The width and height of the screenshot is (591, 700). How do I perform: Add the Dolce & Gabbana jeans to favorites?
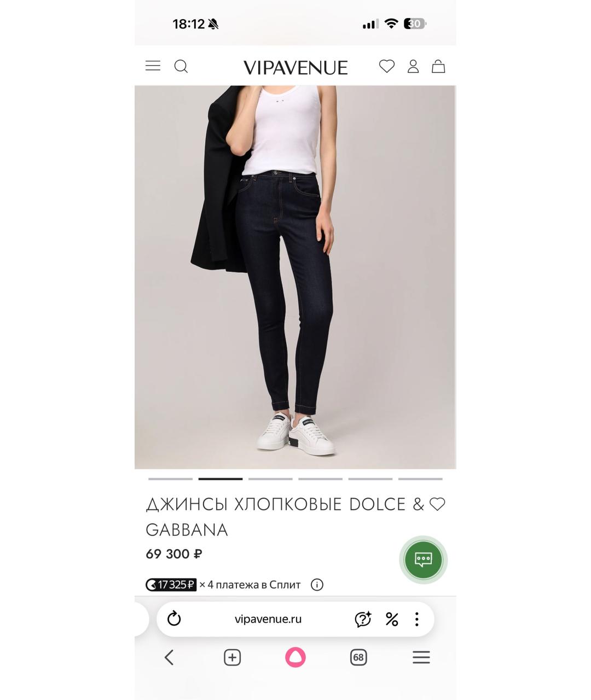[437, 504]
